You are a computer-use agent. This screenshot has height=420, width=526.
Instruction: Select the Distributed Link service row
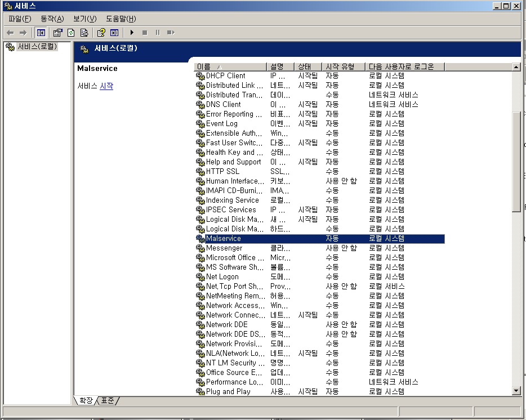point(320,86)
